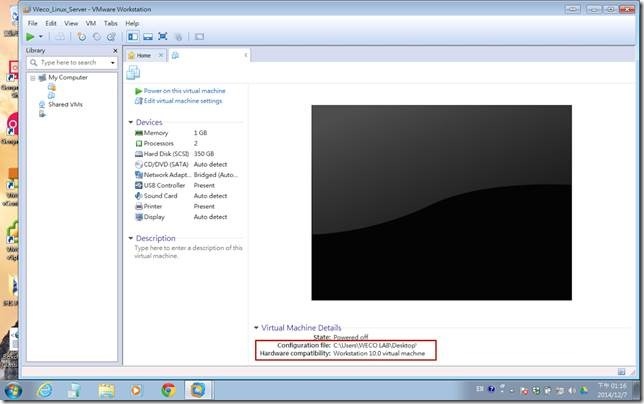The height and width of the screenshot is (404, 644).
Task: Open the Tabs menu
Action: pyautogui.click(x=110, y=23)
